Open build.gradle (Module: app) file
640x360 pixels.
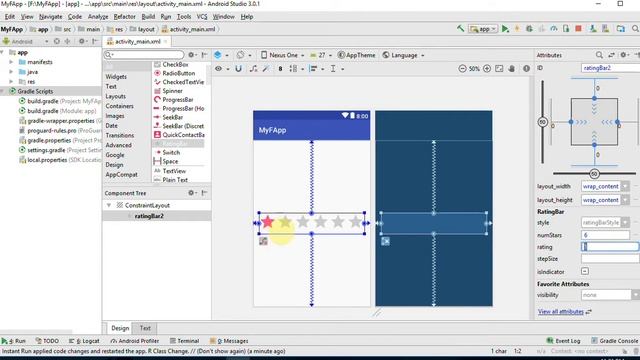pyautogui.click(x=61, y=111)
